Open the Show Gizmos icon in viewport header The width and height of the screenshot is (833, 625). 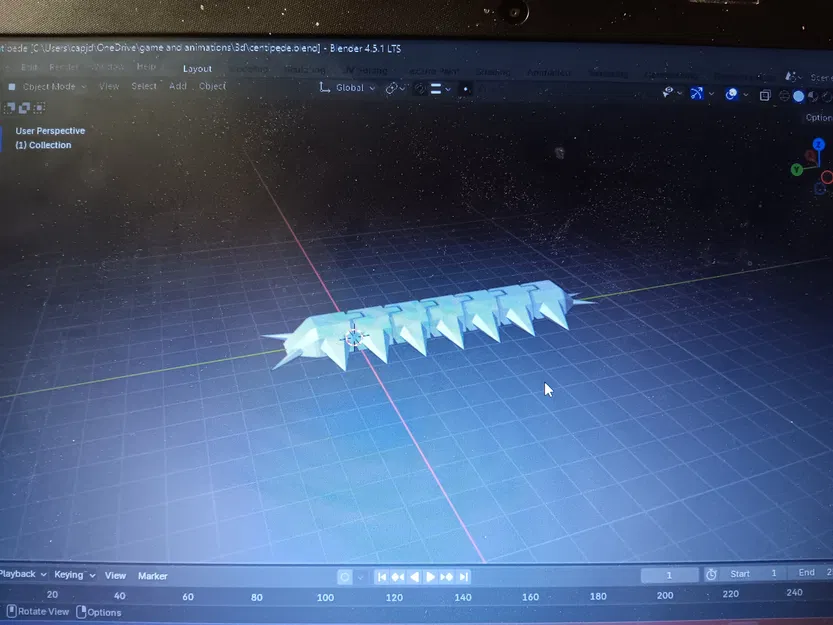point(697,95)
